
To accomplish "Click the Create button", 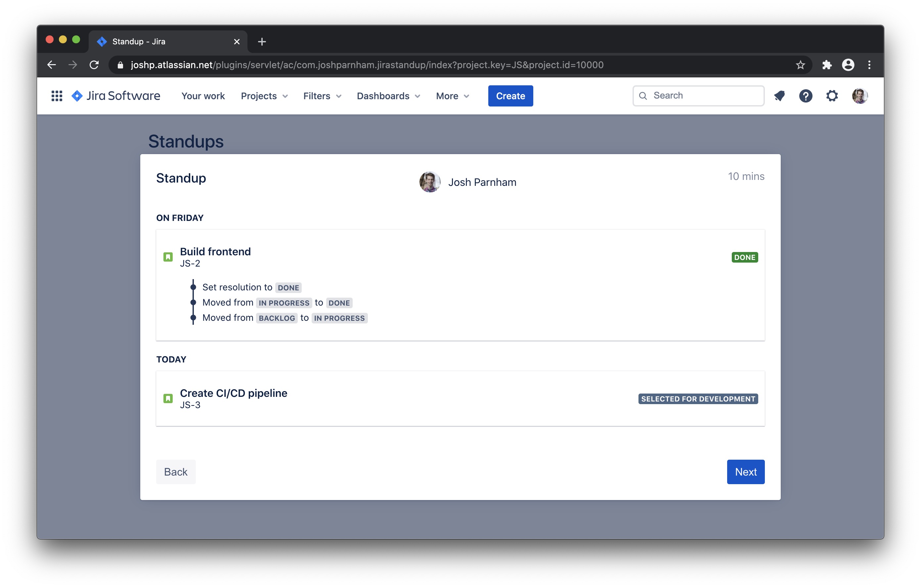I will (x=510, y=96).
